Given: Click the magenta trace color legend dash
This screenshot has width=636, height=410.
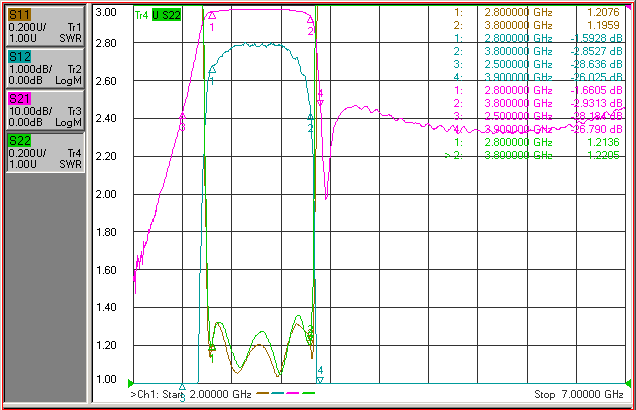Looking at the screenshot, I should coord(293,393).
